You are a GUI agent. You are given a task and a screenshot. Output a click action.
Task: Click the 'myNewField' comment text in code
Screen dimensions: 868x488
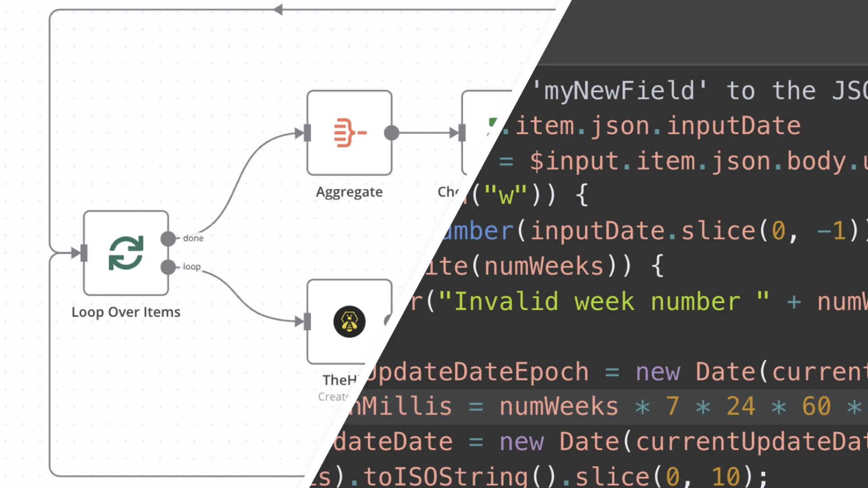[619, 90]
